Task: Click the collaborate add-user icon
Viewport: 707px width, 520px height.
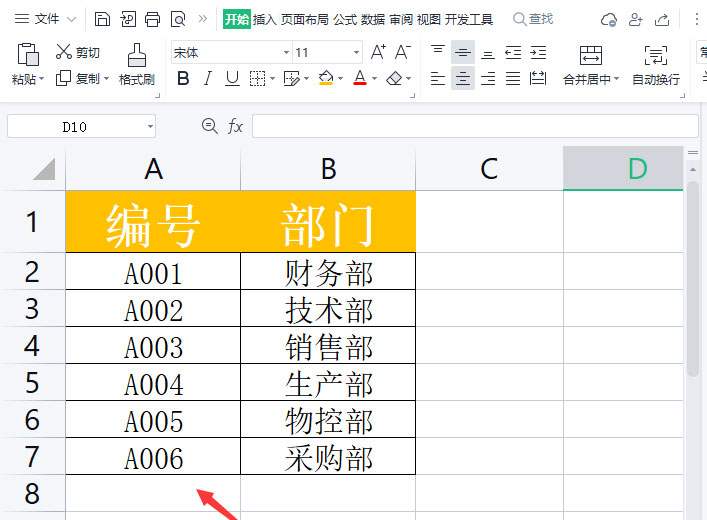Action: tap(635, 19)
